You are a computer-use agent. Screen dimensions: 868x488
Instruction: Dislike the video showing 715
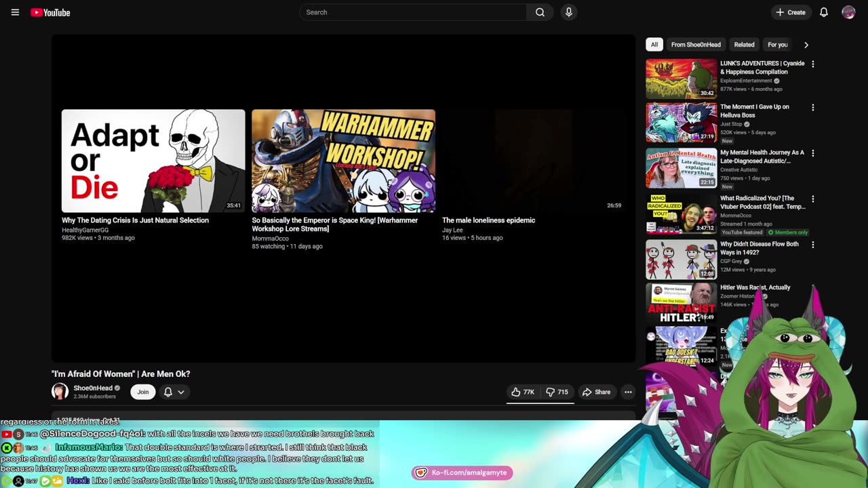[x=557, y=392]
